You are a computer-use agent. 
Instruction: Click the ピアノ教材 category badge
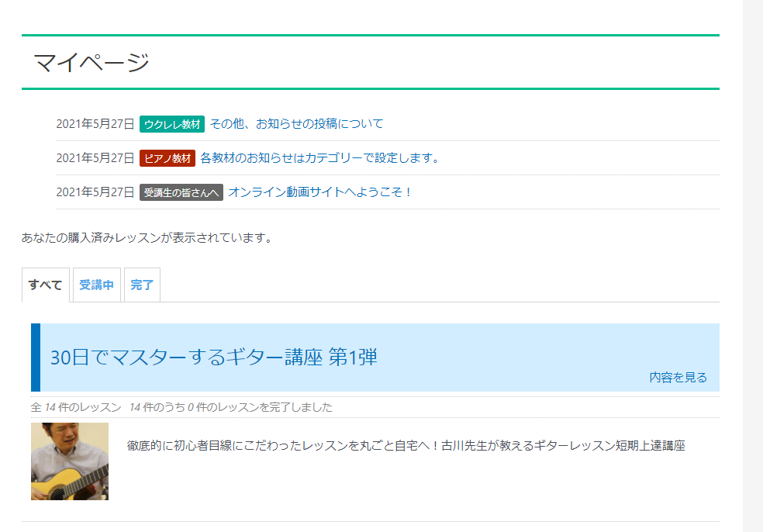click(x=167, y=158)
